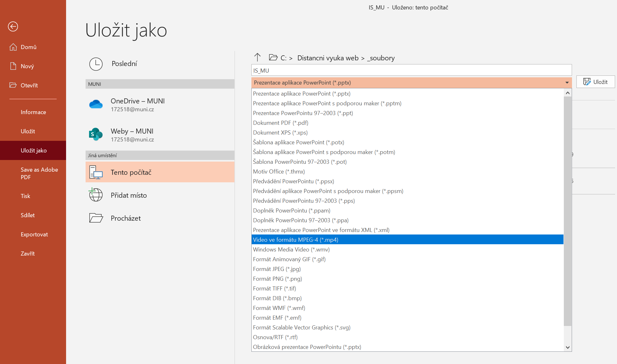The width and height of the screenshot is (617, 364).
Task: Select Uložit jako in the sidebar
Action: tap(34, 151)
